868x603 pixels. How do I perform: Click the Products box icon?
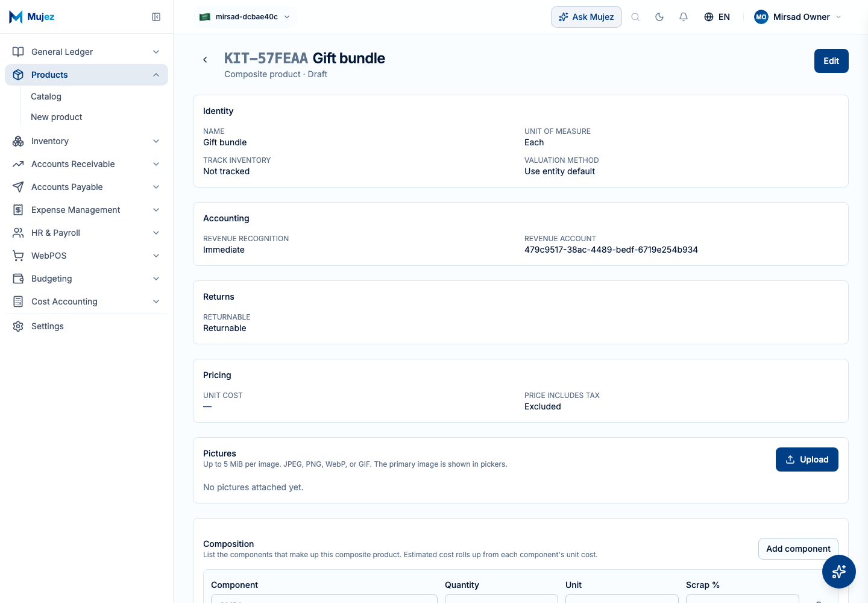coord(18,75)
